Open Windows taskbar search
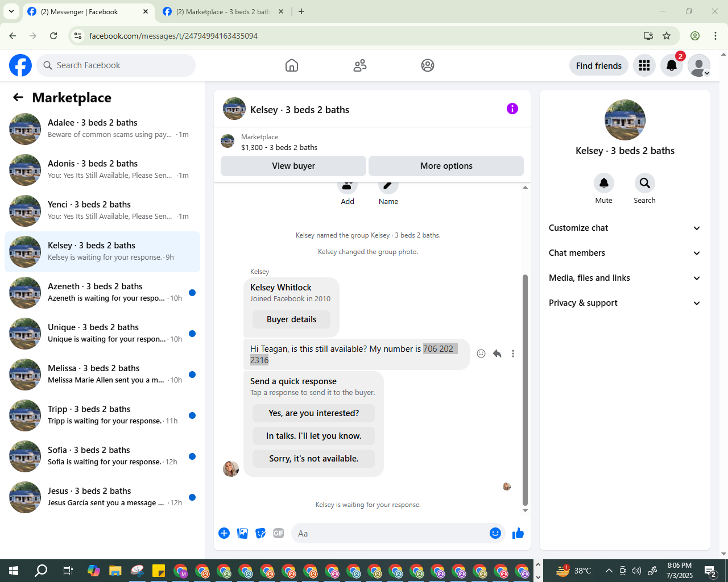This screenshot has width=728, height=582. [x=41, y=571]
